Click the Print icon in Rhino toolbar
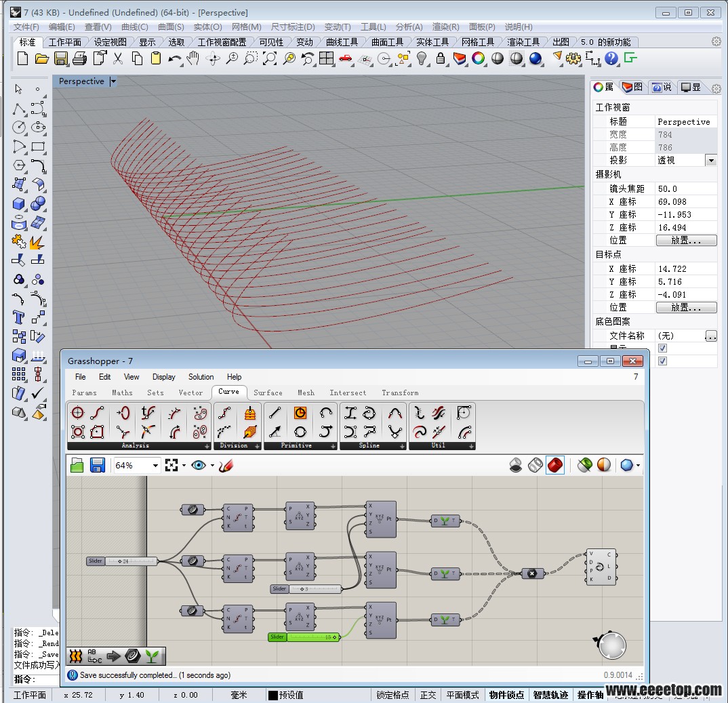Screen dimensions: 728x703 (79, 59)
